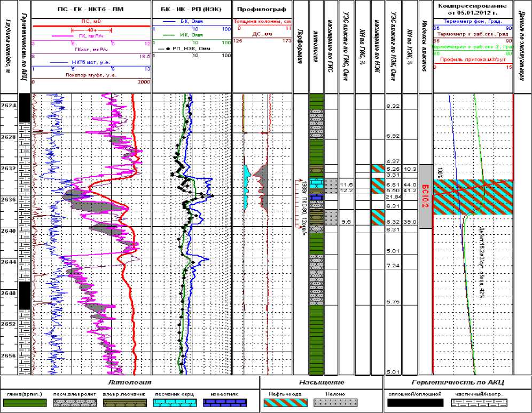Click the depth mark 2636
532x413 pixels.
pyautogui.click(x=9, y=200)
